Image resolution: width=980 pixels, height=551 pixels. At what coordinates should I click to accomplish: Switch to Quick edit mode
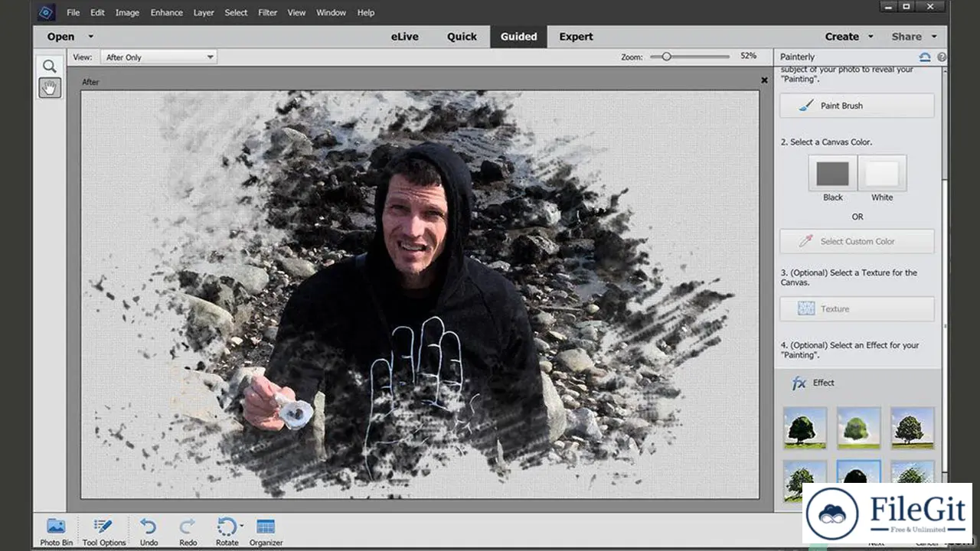point(462,36)
